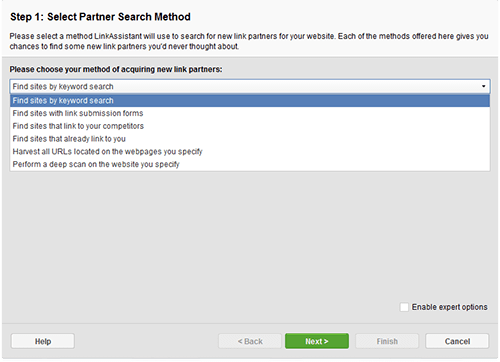Image resolution: width=500 pixels, height=362 pixels.
Task: Click the dropdown arrow of method selector
Action: coord(483,86)
